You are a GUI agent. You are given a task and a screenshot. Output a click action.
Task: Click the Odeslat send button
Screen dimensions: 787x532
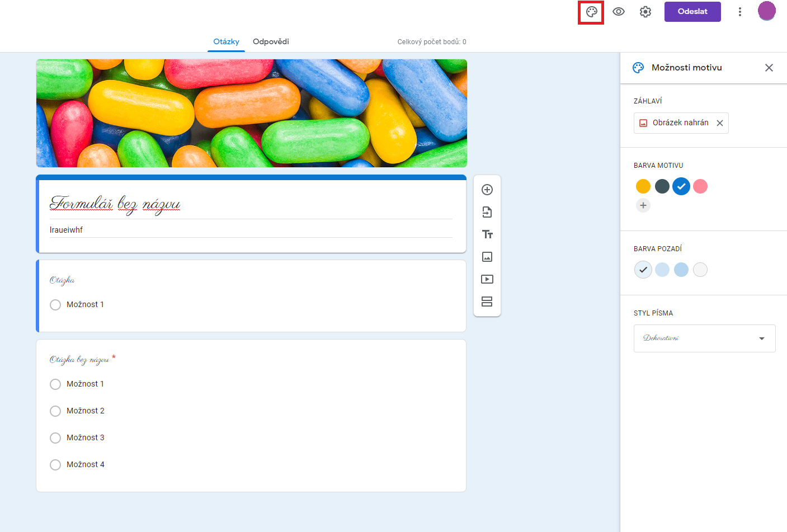692,12
